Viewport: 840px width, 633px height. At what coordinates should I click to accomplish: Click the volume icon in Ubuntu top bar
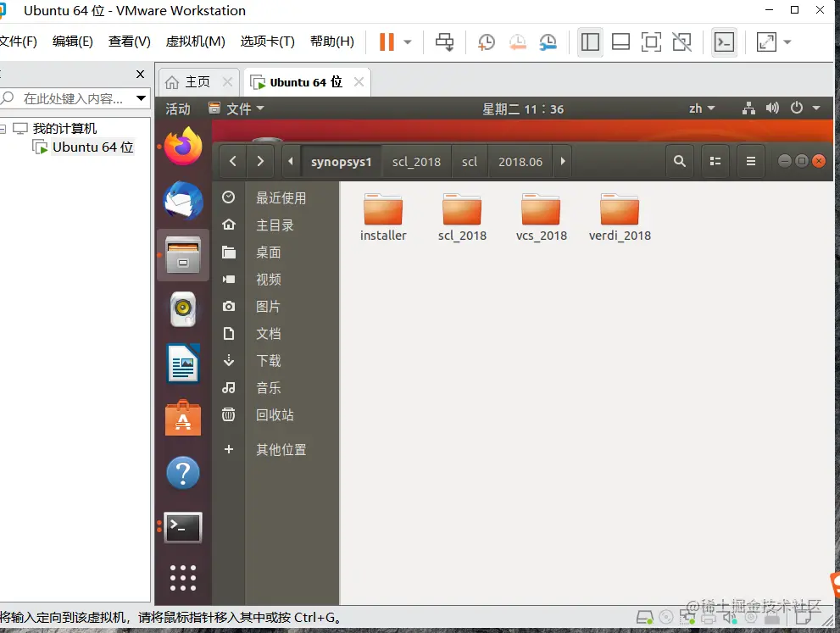tap(772, 108)
